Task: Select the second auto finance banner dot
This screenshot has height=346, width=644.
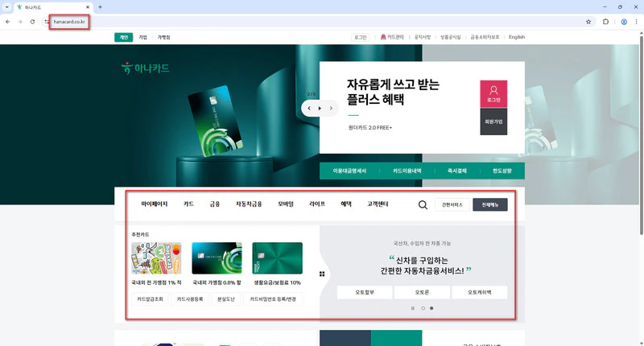Action: coord(431,308)
